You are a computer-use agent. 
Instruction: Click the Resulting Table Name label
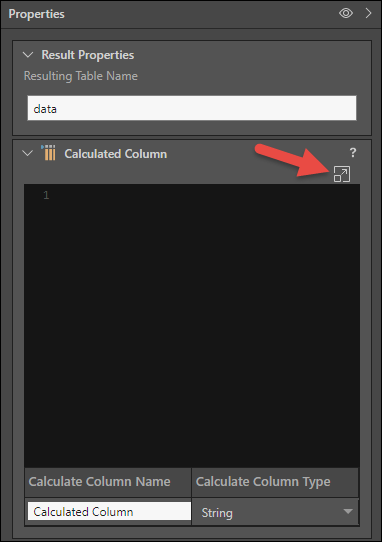[x=81, y=76]
